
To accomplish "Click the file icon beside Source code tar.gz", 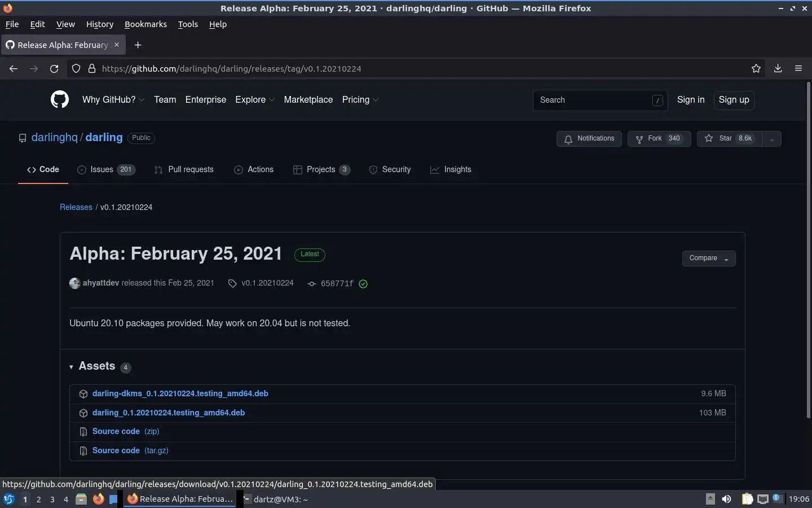I will click(x=83, y=451).
